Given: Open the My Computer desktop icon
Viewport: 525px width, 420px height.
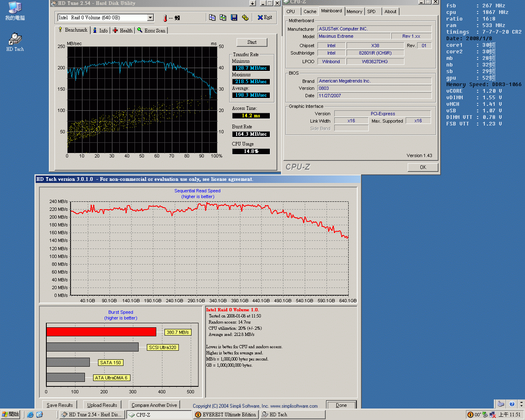Looking at the screenshot, I should [x=15, y=11].
